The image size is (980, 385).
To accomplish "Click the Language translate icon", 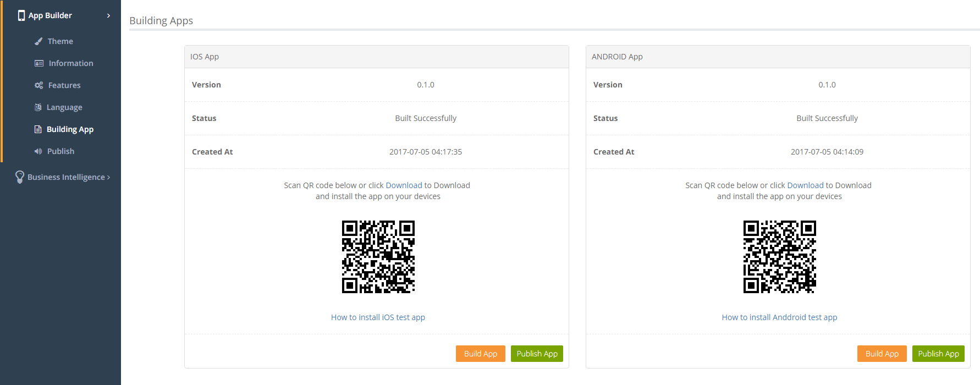I will 38,107.
